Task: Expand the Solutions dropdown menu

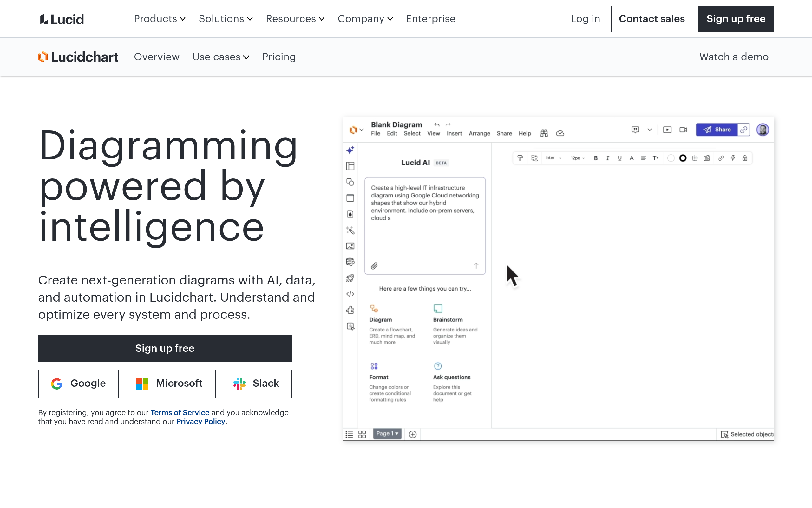Action: point(226,19)
